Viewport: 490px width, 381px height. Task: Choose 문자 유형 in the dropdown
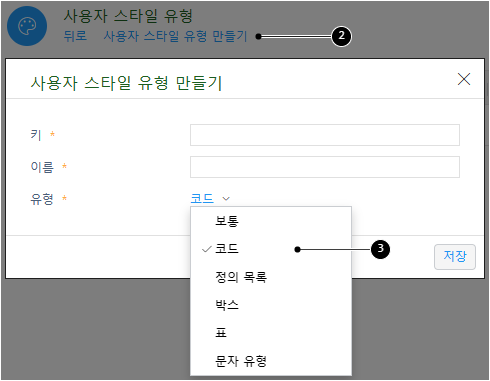pyautogui.click(x=271, y=361)
